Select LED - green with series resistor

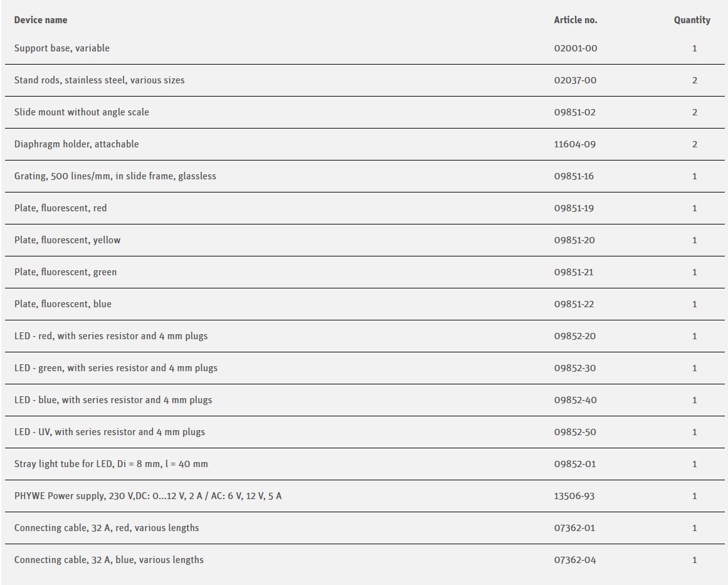[x=116, y=368]
